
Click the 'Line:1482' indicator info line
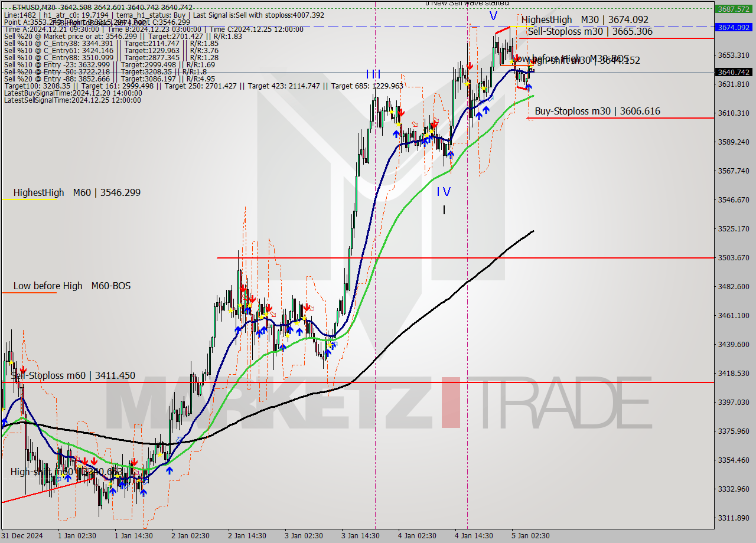click(164, 15)
